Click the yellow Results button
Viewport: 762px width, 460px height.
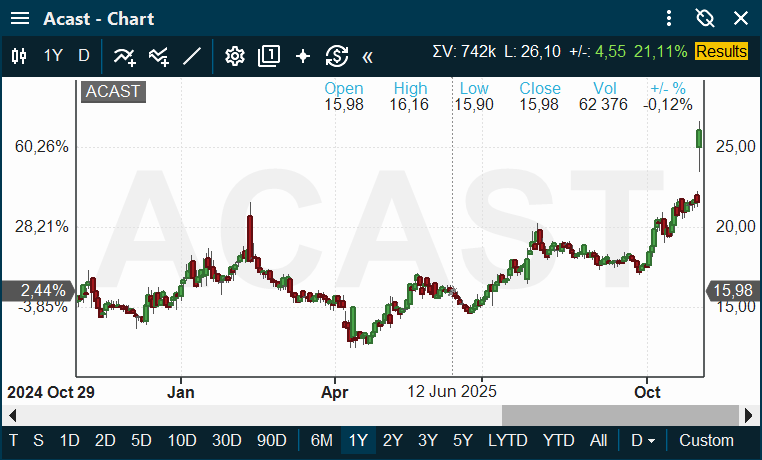pyautogui.click(x=721, y=51)
